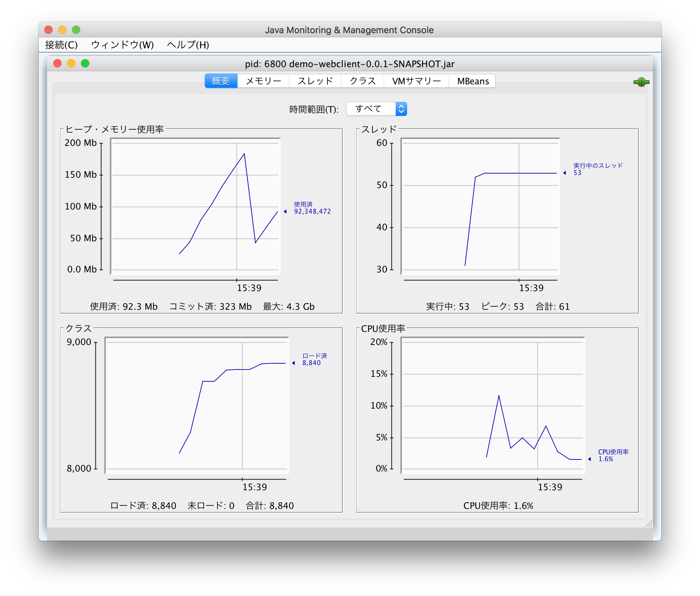Click the ロード済 8,840 annotation label
700x596 pixels.
coord(315,360)
